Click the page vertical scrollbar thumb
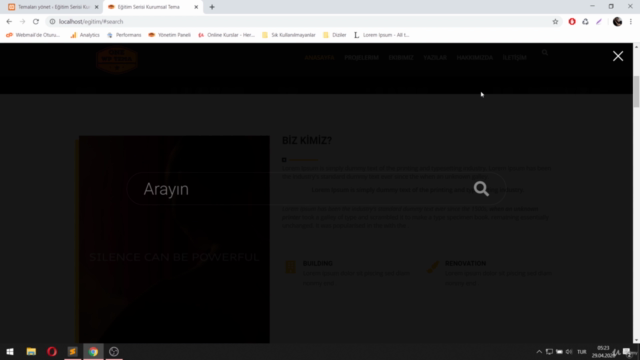This screenshot has height=360, width=640. coord(636,91)
